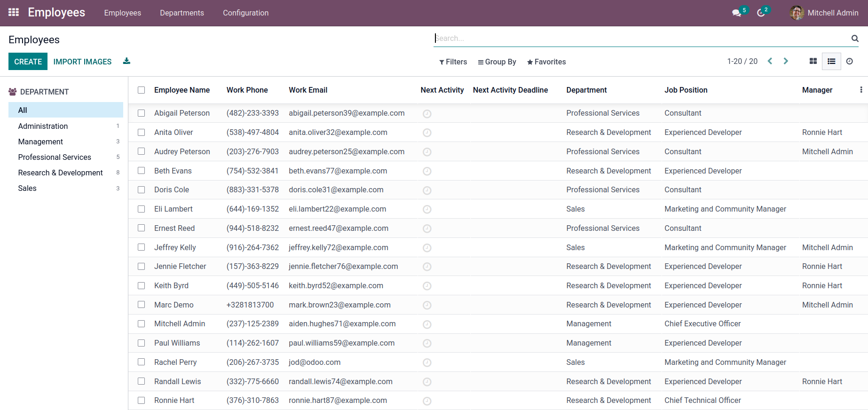Tick the select-all employees checkbox
Viewport: 868px width, 410px height.
pos(141,90)
